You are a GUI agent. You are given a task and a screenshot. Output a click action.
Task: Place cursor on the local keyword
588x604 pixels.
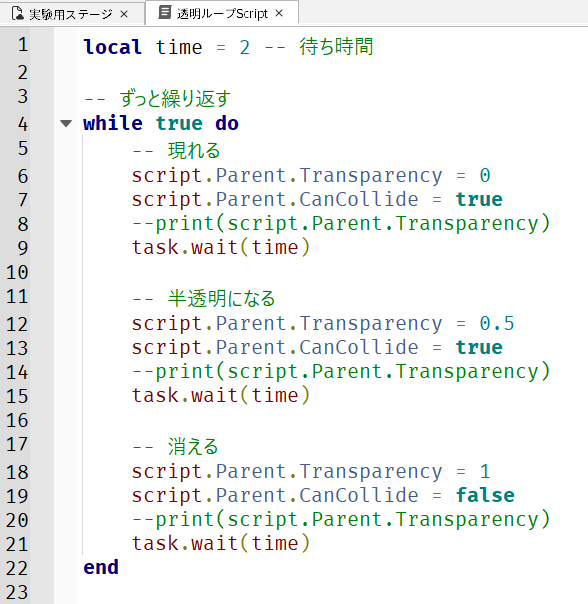113,47
